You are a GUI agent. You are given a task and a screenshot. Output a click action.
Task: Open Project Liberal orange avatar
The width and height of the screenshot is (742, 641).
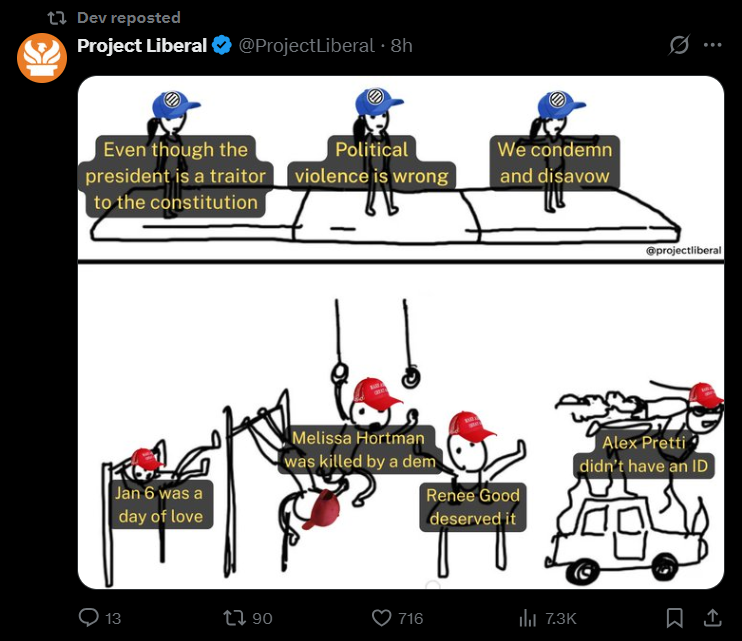pos(42,58)
